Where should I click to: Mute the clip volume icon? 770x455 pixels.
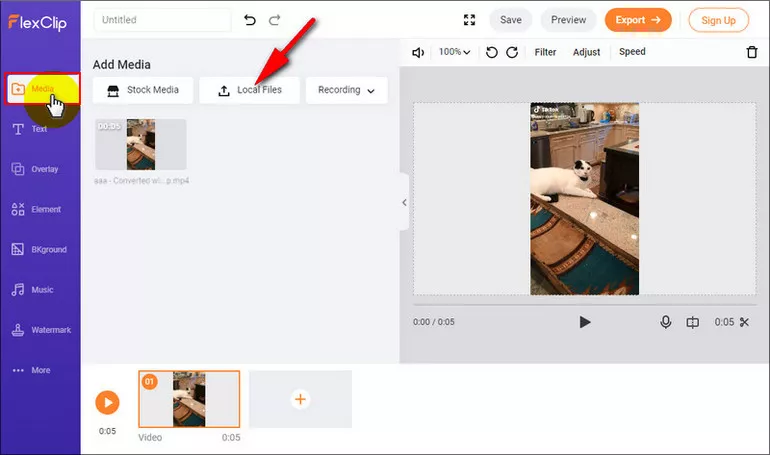click(418, 53)
